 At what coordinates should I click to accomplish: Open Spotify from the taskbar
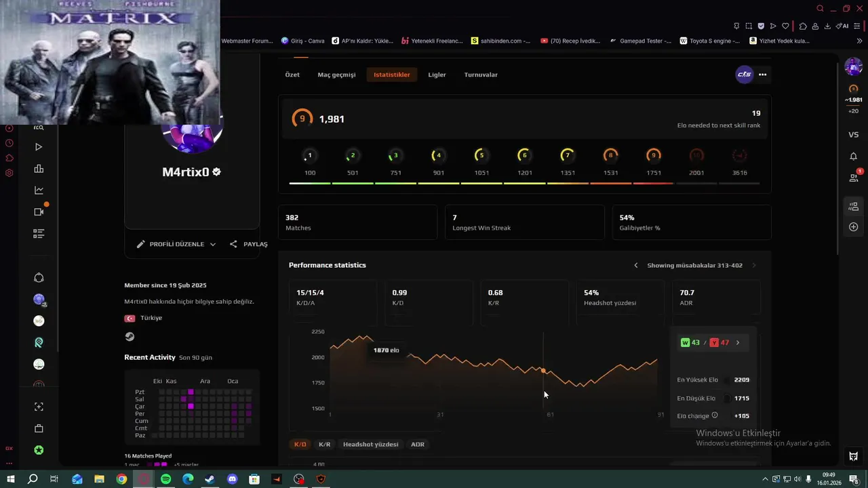[166, 479]
